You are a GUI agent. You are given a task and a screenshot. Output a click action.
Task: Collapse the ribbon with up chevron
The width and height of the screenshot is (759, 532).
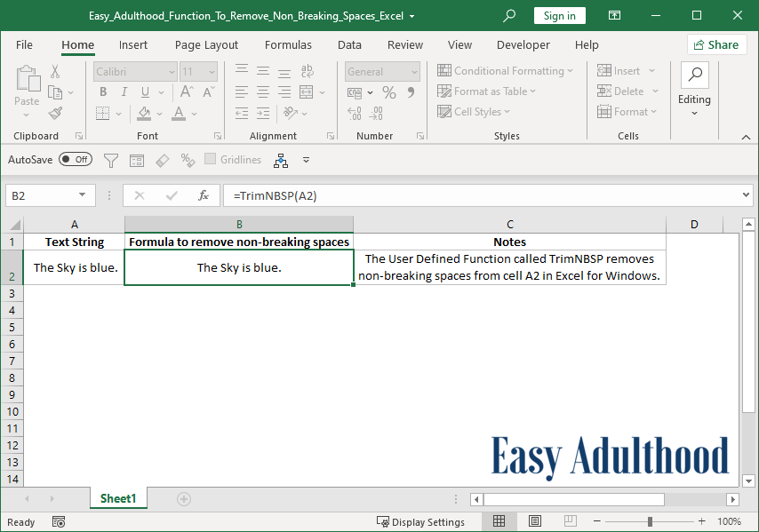[x=746, y=138]
